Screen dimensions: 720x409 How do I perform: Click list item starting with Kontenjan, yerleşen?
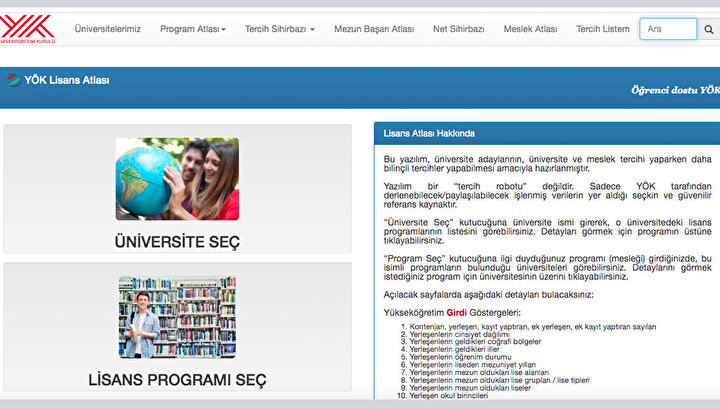pyautogui.click(x=533, y=327)
